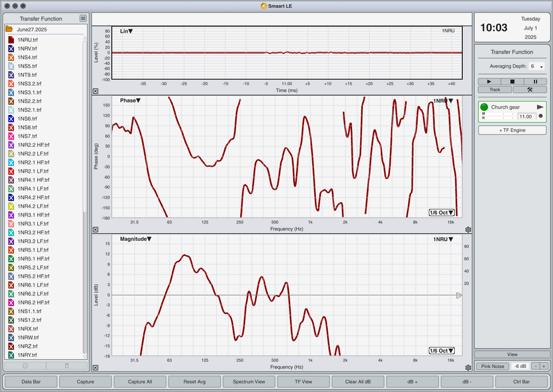Click the magnitude zero dB threshold marker
This screenshot has height=392, width=553.
(x=459, y=295)
